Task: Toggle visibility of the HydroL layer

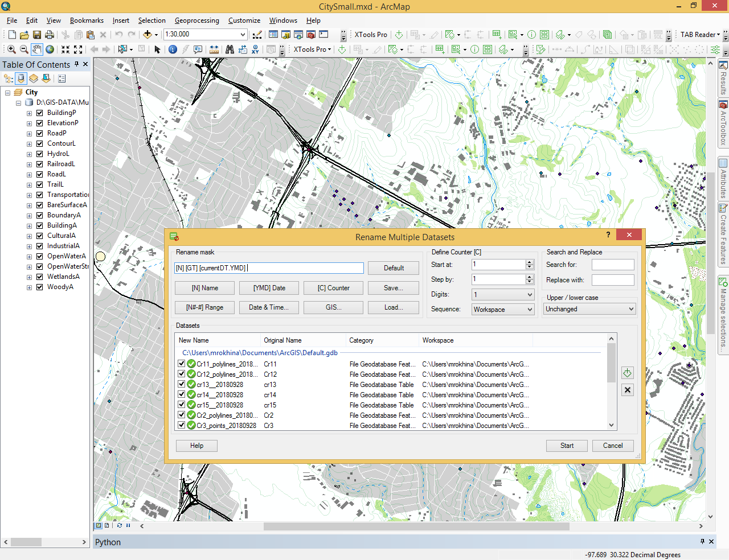Action: [x=40, y=154]
